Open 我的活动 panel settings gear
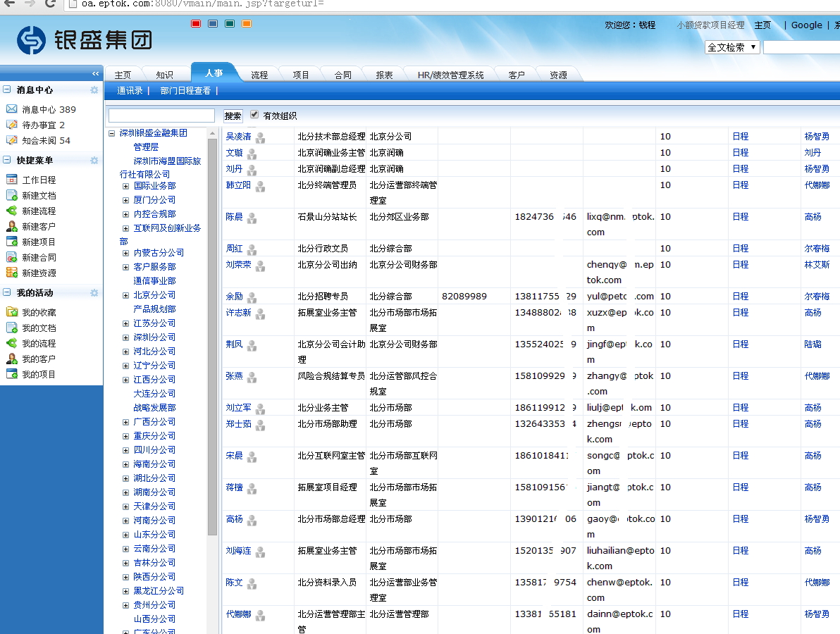 [94, 293]
